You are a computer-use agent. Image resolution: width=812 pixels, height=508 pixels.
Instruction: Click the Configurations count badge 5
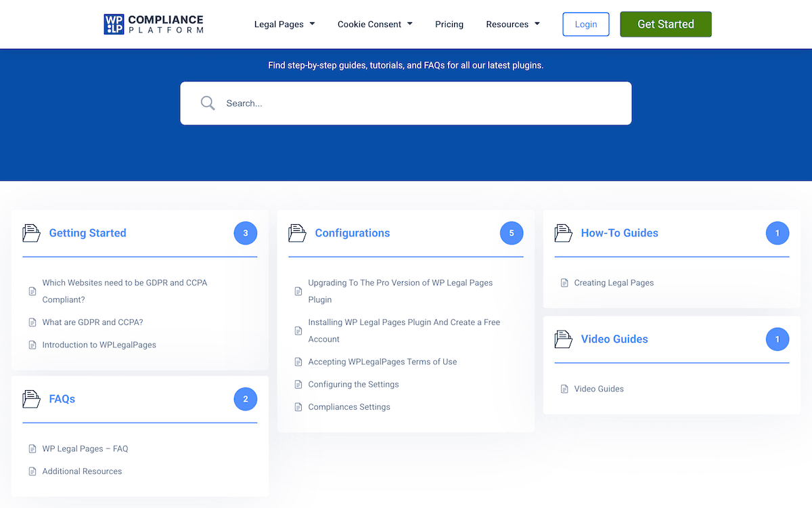tap(512, 233)
